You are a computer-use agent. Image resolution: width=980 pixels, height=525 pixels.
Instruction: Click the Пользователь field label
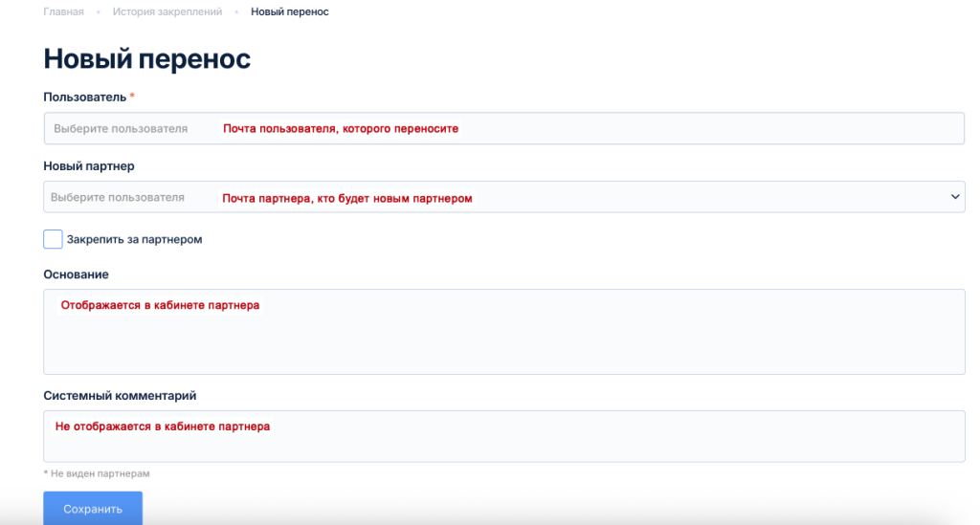click(x=84, y=97)
